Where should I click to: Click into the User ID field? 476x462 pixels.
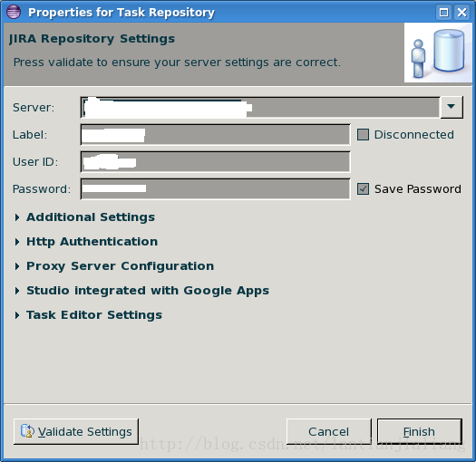click(215, 162)
